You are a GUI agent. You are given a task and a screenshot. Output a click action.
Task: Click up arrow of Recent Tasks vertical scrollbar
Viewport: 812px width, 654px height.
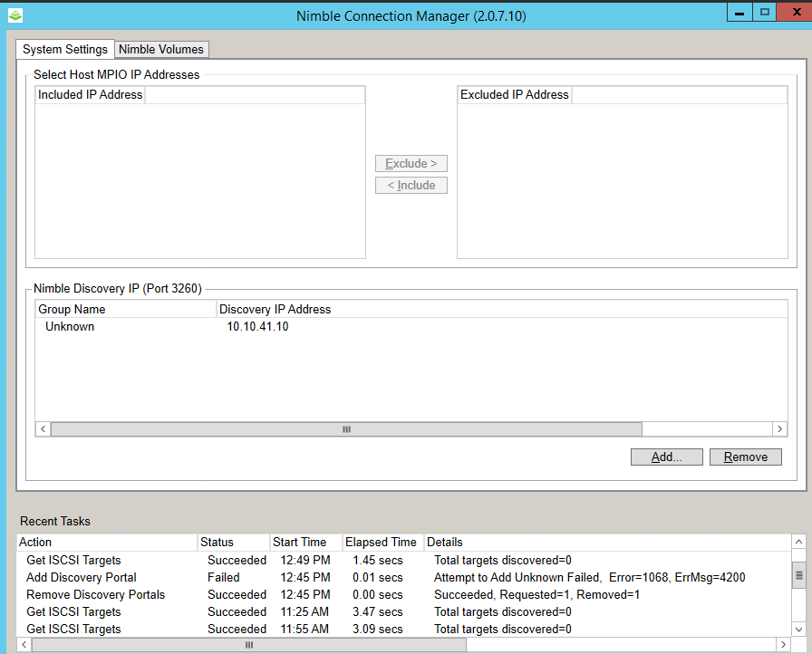(799, 542)
